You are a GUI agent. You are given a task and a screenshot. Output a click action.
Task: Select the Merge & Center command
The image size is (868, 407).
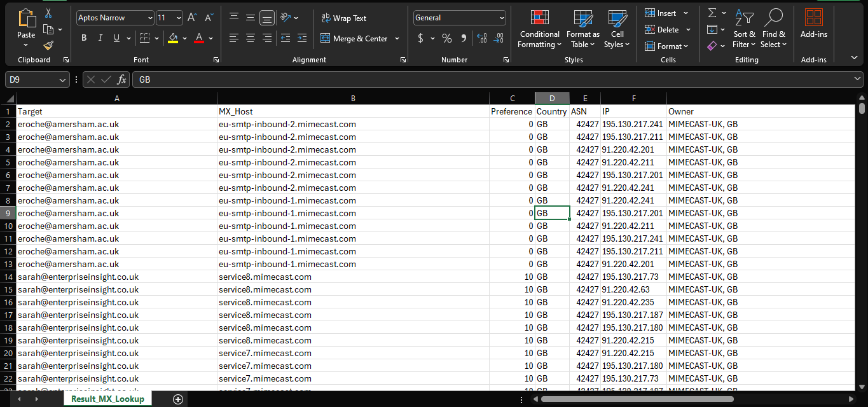[x=355, y=38]
